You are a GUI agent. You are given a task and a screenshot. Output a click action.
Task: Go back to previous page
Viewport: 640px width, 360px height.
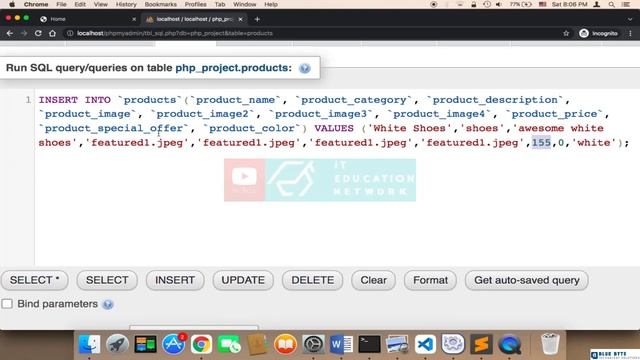10,33
